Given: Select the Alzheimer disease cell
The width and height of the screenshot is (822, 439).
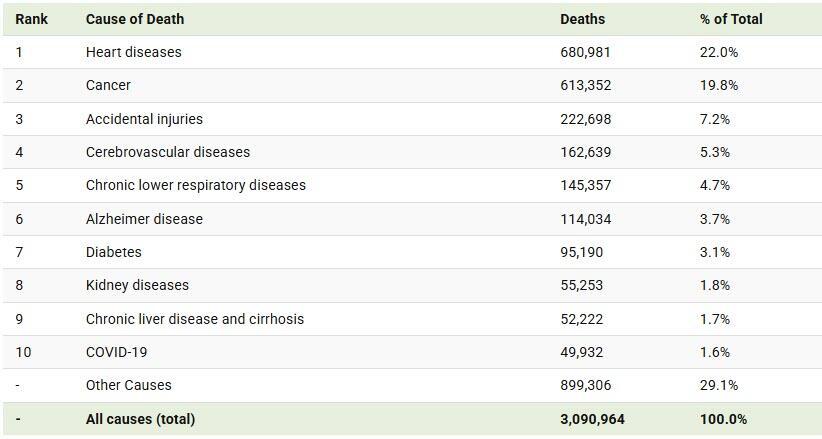Looking at the screenshot, I should point(144,219).
